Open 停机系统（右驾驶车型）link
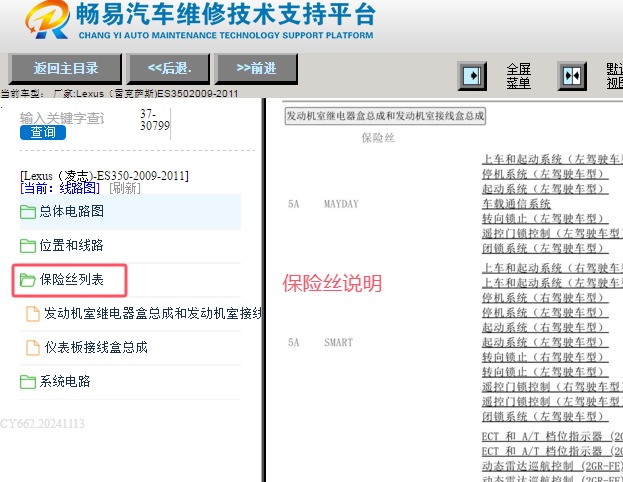This screenshot has width=623, height=482. click(x=545, y=298)
